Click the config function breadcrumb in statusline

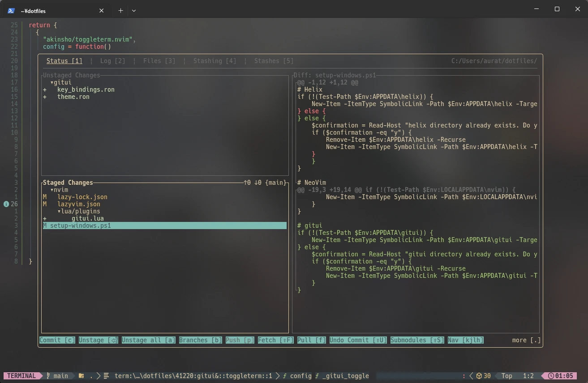pyautogui.click(x=297, y=376)
